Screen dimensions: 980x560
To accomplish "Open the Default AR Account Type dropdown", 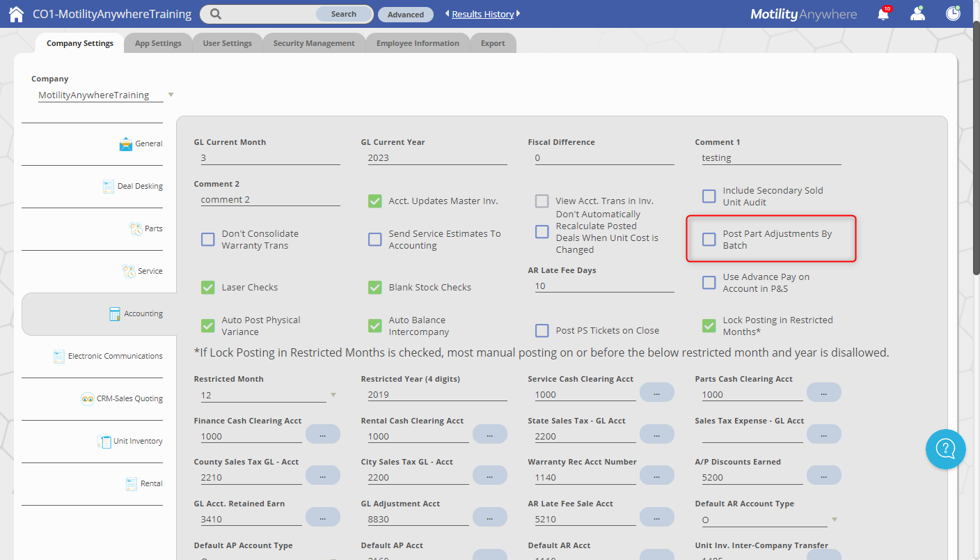I will (770, 520).
